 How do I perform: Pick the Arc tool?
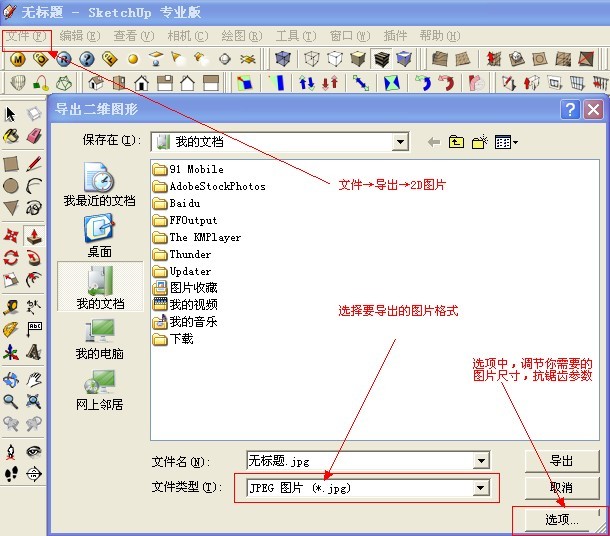(x=34, y=186)
